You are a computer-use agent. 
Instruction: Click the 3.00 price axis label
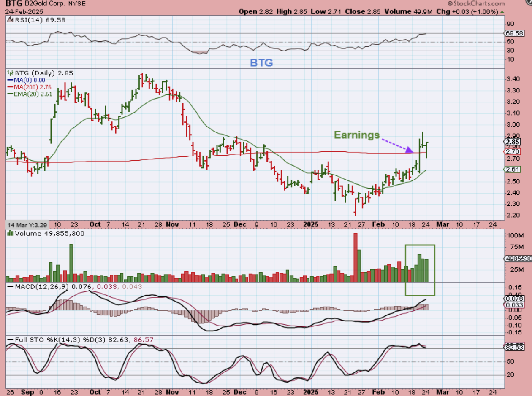[x=513, y=124]
